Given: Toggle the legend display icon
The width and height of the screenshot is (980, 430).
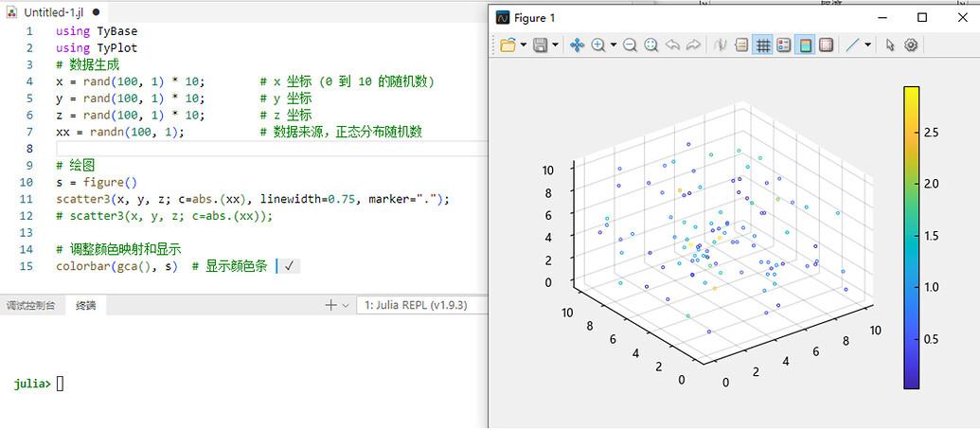Looking at the screenshot, I should point(784,45).
